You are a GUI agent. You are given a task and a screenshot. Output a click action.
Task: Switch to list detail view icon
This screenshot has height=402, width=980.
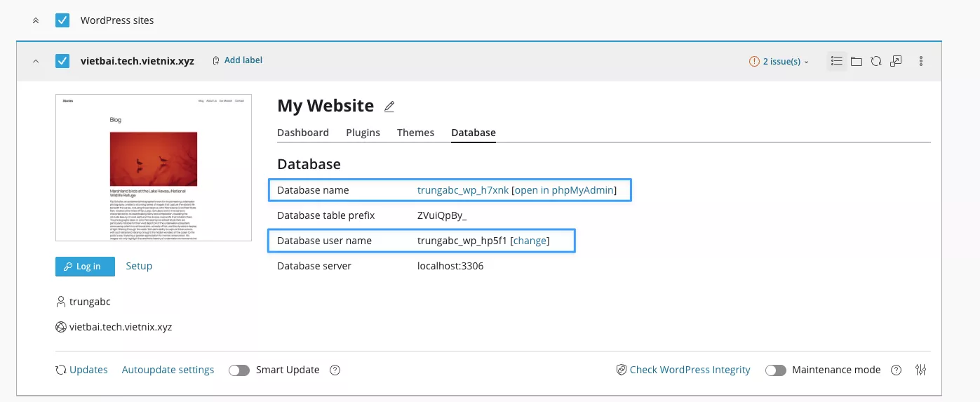click(x=836, y=61)
